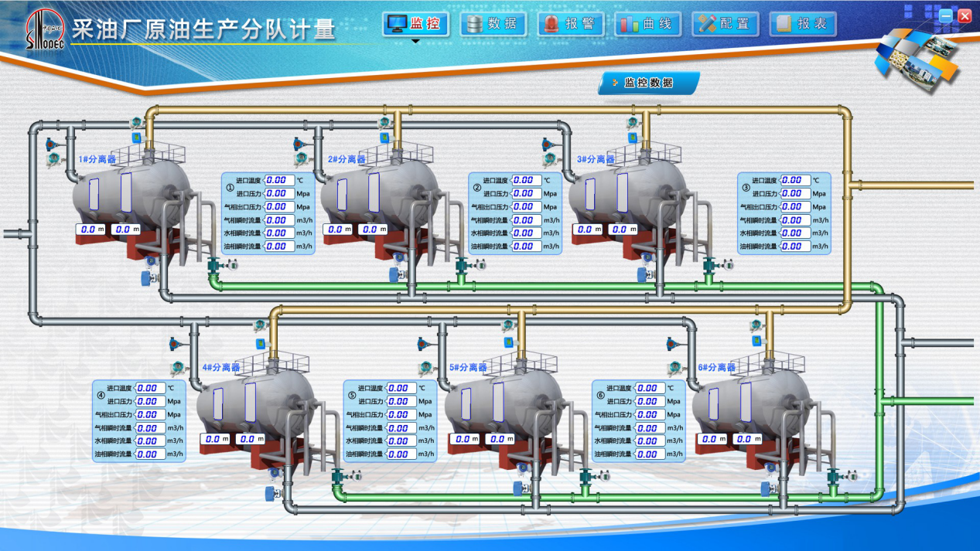Viewport: 980px width, 551px height.
Task: Open the 配置 configuration page
Action: (725, 24)
